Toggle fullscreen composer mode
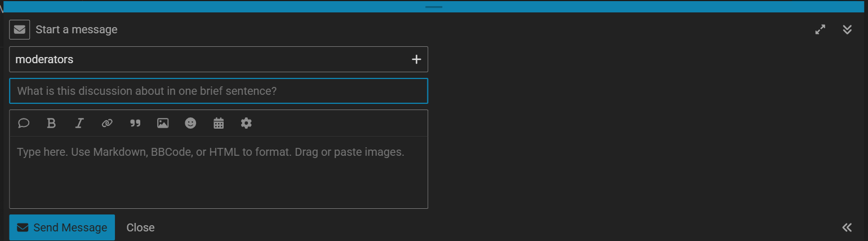This screenshot has height=241, width=868. tap(820, 29)
